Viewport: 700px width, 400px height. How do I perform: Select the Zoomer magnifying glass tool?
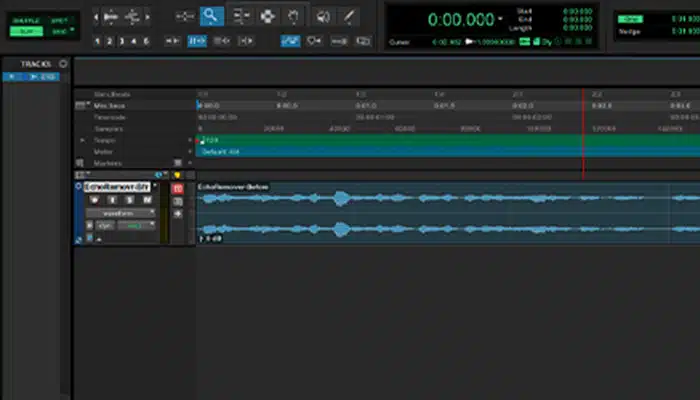point(212,17)
